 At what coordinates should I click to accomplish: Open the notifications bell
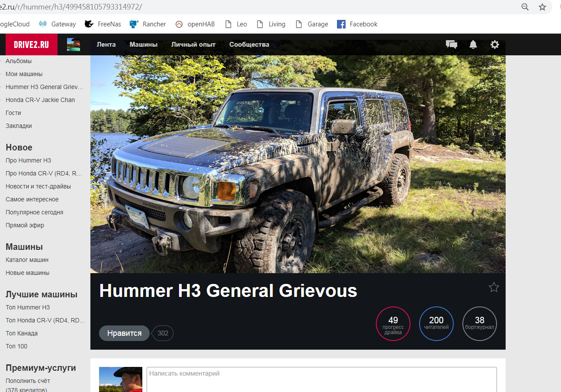click(473, 45)
